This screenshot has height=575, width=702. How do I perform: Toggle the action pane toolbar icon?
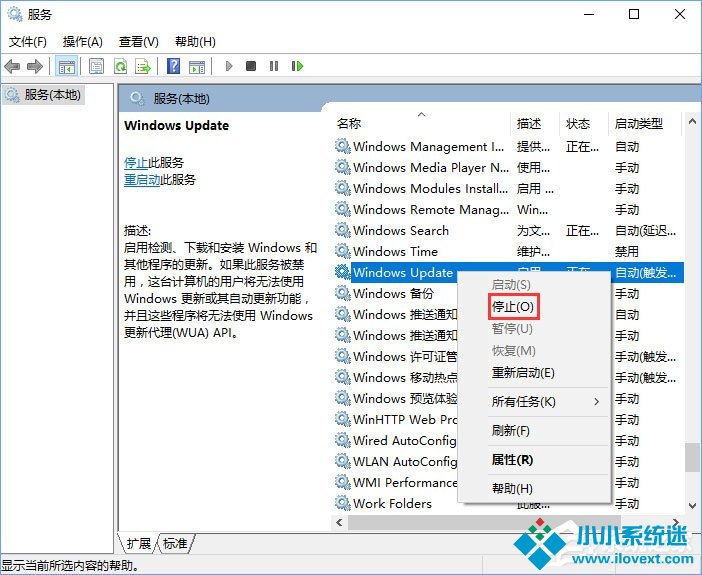point(197,67)
